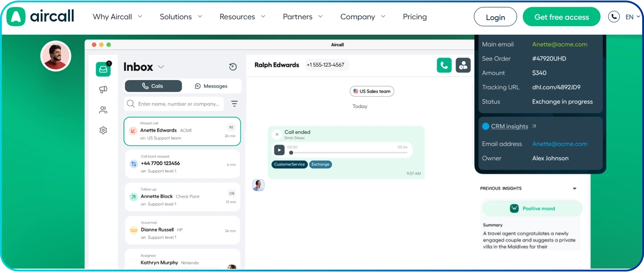Select the Dianne Russell voicemail item
Viewport: 644px width, 272px height.
[x=182, y=230]
